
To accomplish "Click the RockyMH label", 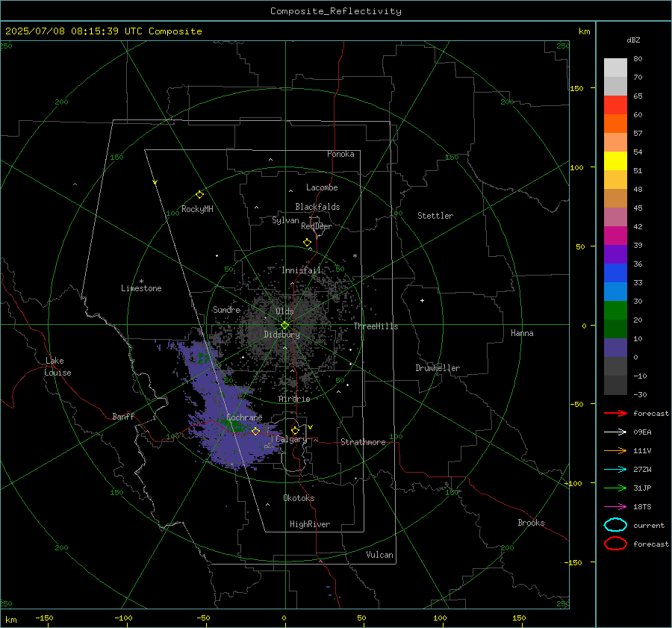I will pos(197,209).
